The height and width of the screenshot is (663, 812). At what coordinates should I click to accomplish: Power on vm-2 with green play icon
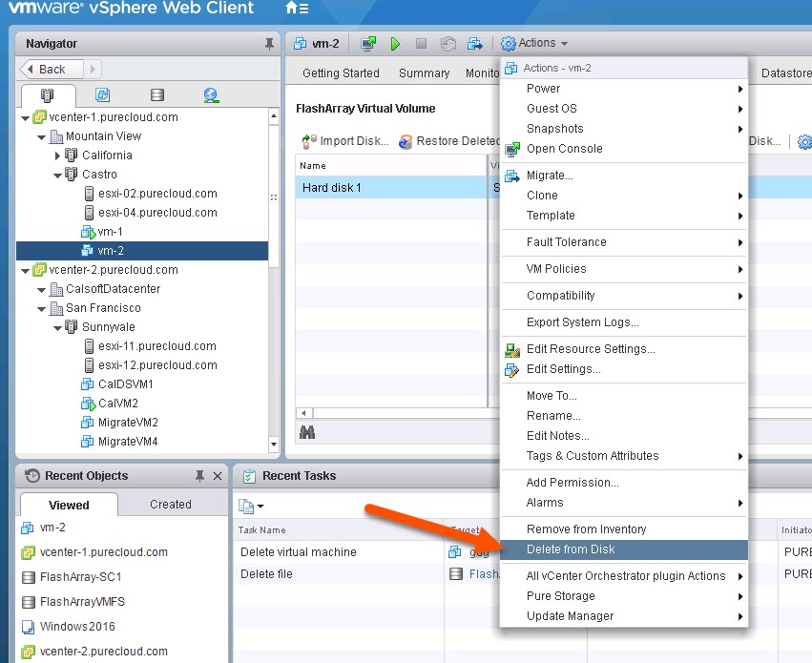pos(396,44)
